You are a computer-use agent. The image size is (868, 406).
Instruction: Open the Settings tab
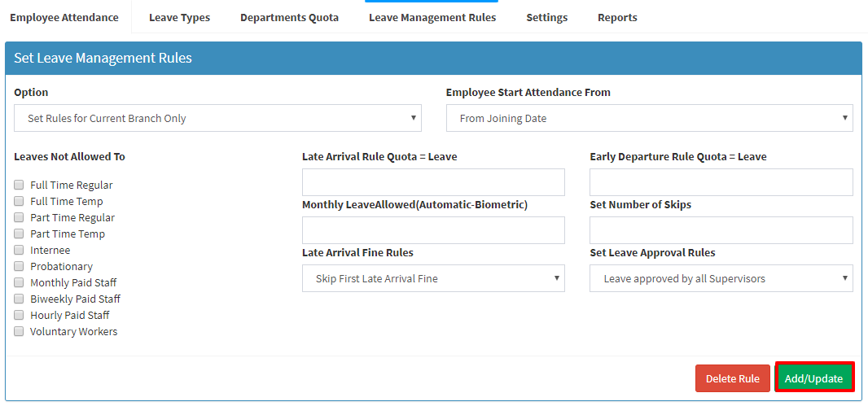tap(547, 18)
